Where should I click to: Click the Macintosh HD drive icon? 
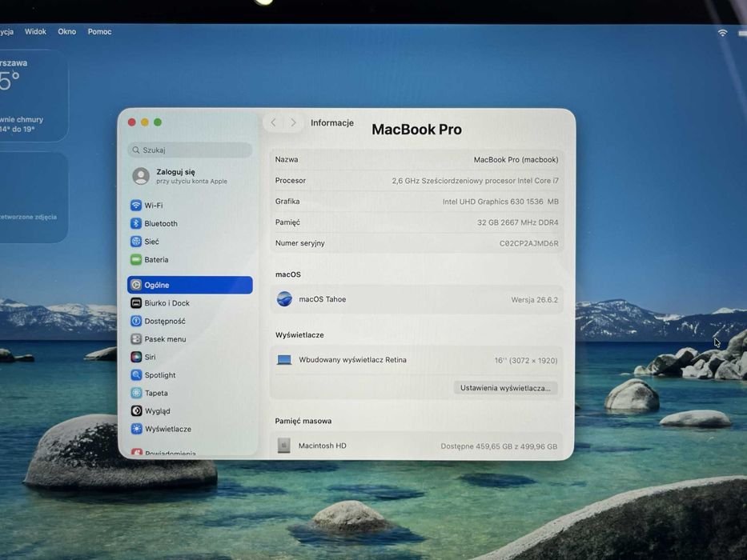click(284, 446)
